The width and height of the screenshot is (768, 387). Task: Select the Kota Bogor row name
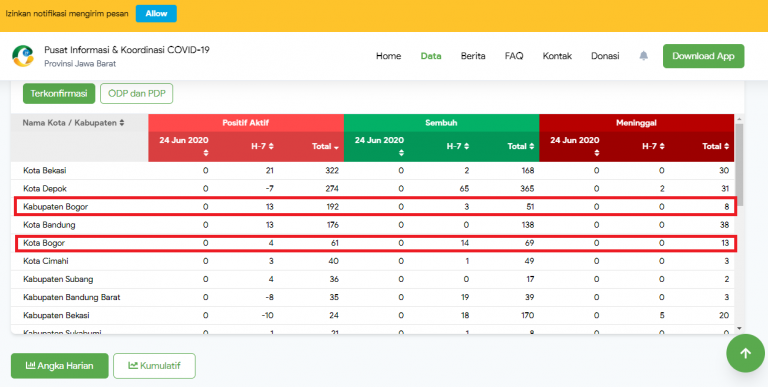coord(44,243)
